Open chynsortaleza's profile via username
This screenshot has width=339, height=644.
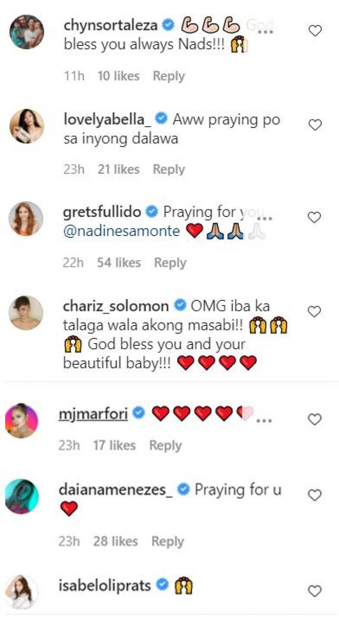111,25
